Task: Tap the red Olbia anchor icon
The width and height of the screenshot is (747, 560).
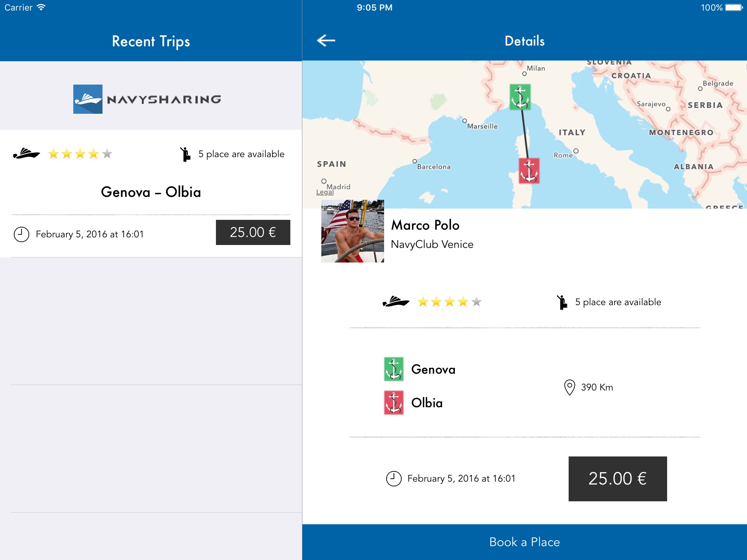Action: 394,402
